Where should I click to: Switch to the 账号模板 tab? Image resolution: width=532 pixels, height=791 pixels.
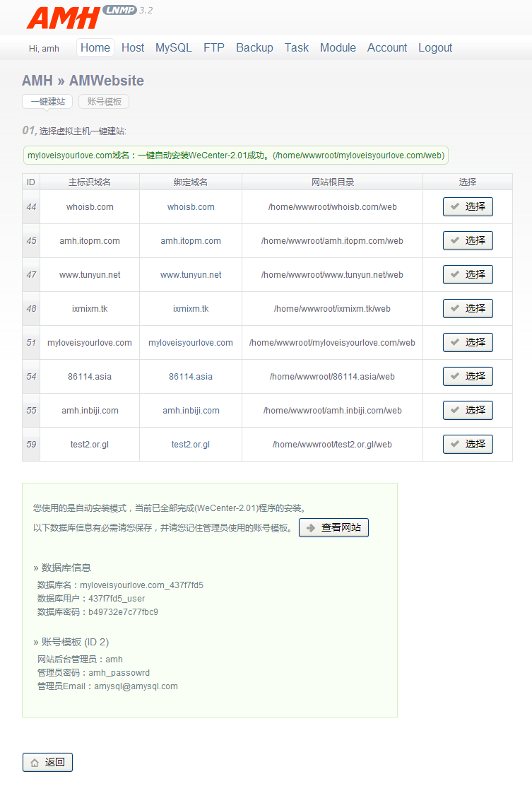(104, 102)
